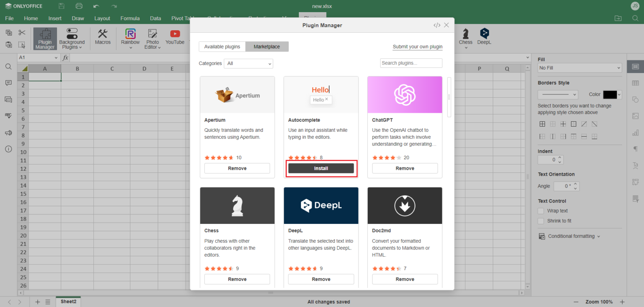Switch to the Available plugins tab
The width and height of the screenshot is (644, 307).
coord(222,47)
